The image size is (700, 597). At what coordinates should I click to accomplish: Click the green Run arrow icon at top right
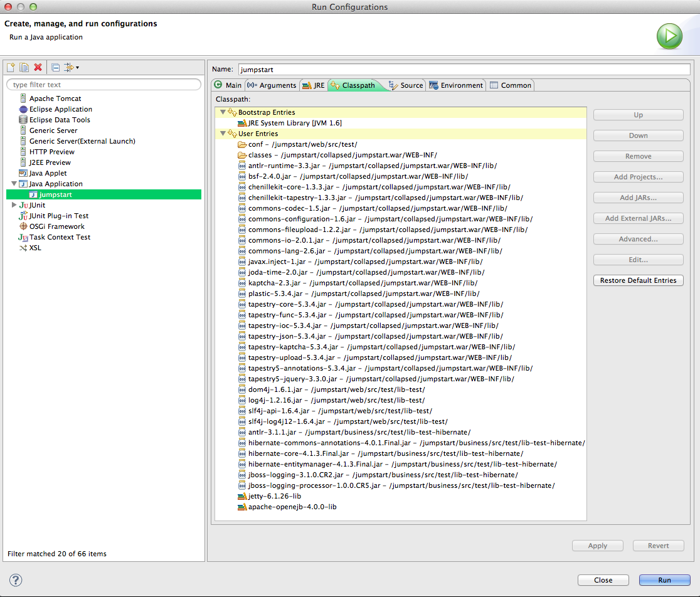pos(669,36)
